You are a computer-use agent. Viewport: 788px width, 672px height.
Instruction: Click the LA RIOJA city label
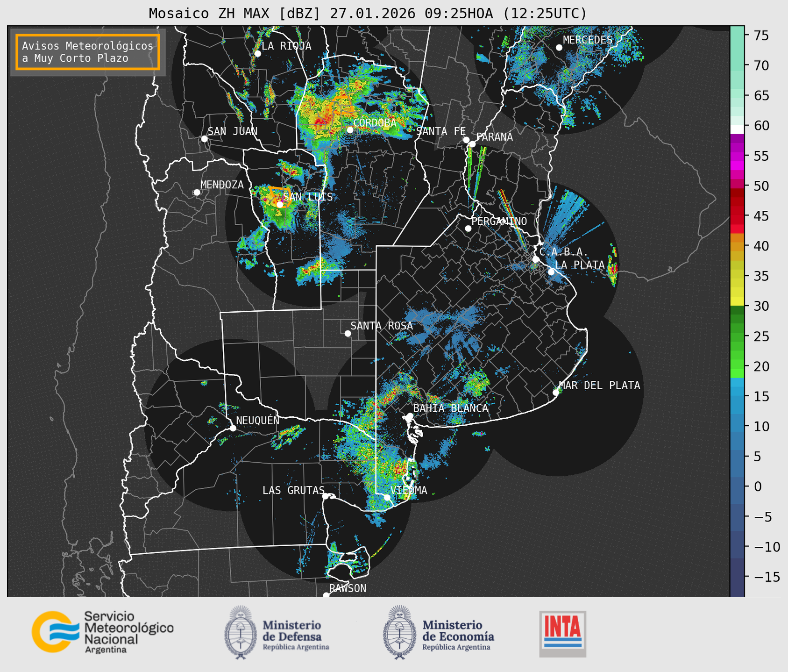(286, 46)
